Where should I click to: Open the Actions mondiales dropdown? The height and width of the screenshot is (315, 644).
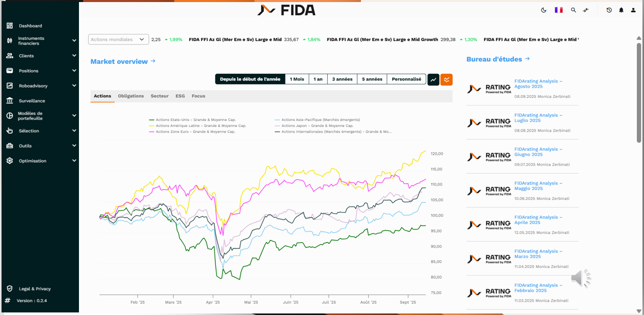coord(118,39)
